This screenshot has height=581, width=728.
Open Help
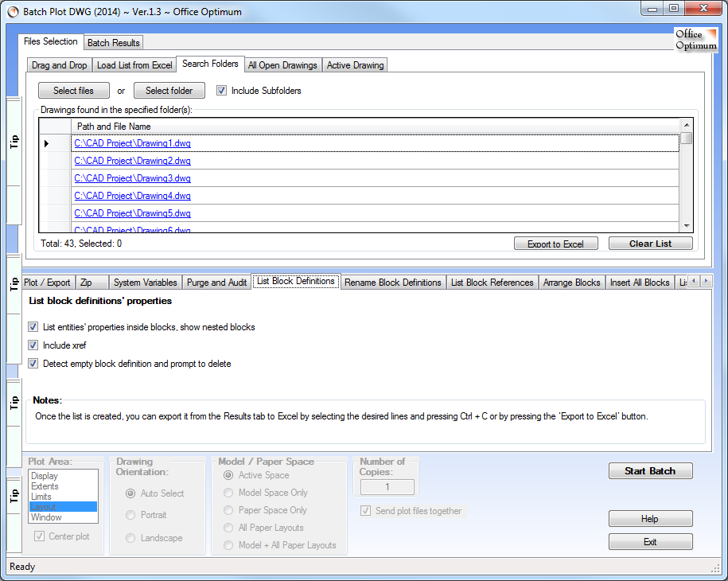(651, 519)
